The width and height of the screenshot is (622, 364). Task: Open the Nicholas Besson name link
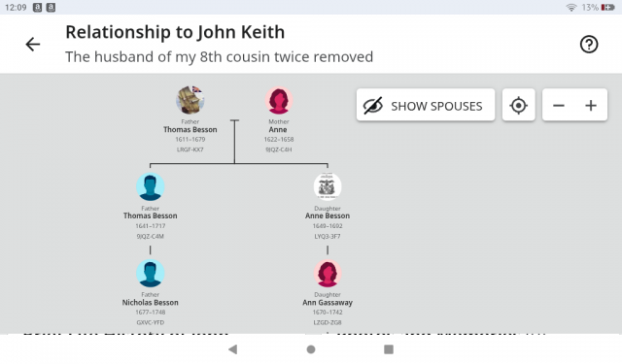tap(150, 302)
